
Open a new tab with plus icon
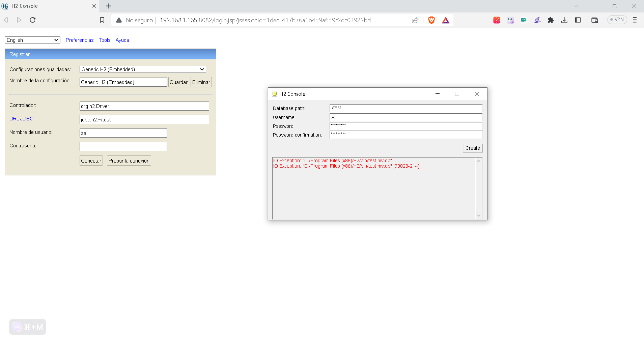pyautogui.click(x=108, y=6)
